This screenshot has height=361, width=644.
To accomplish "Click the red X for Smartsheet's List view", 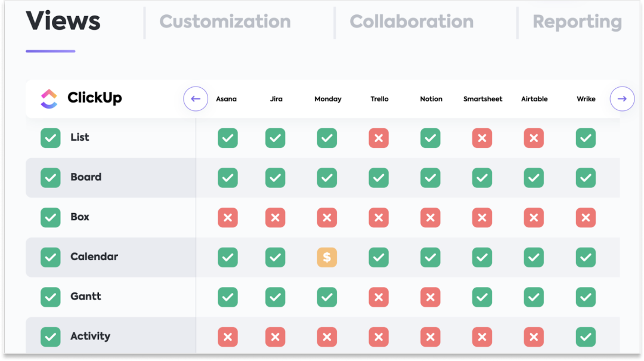I will (x=482, y=138).
